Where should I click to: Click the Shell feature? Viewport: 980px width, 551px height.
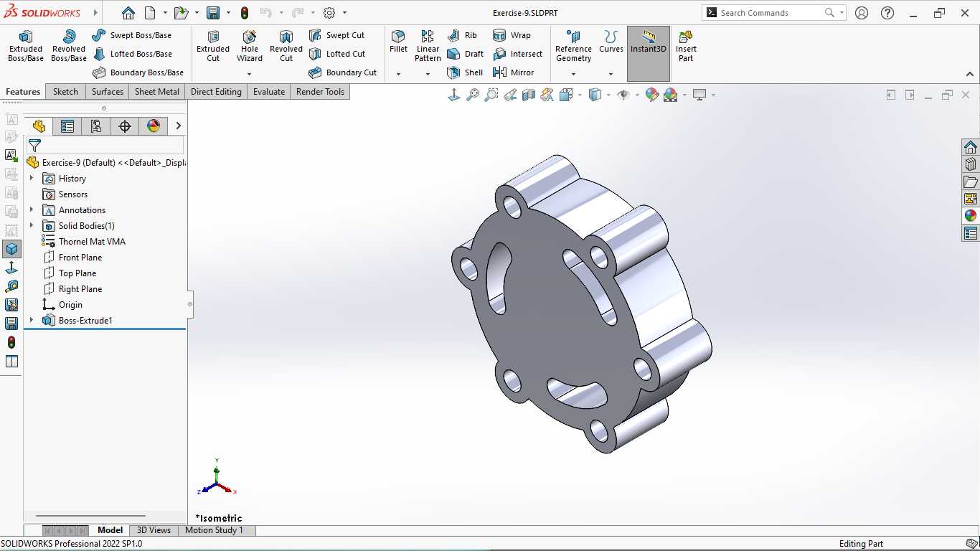(x=465, y=72)
